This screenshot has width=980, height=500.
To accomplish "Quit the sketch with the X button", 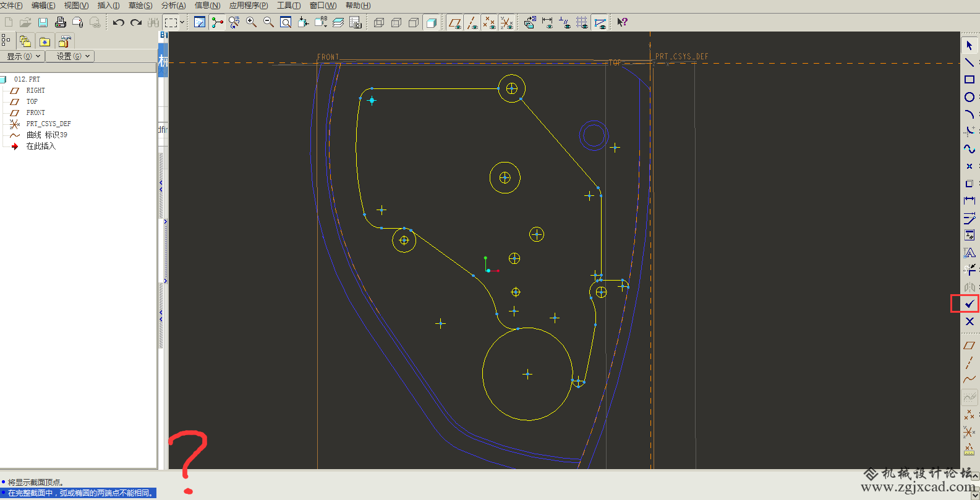I will (969, 321).
